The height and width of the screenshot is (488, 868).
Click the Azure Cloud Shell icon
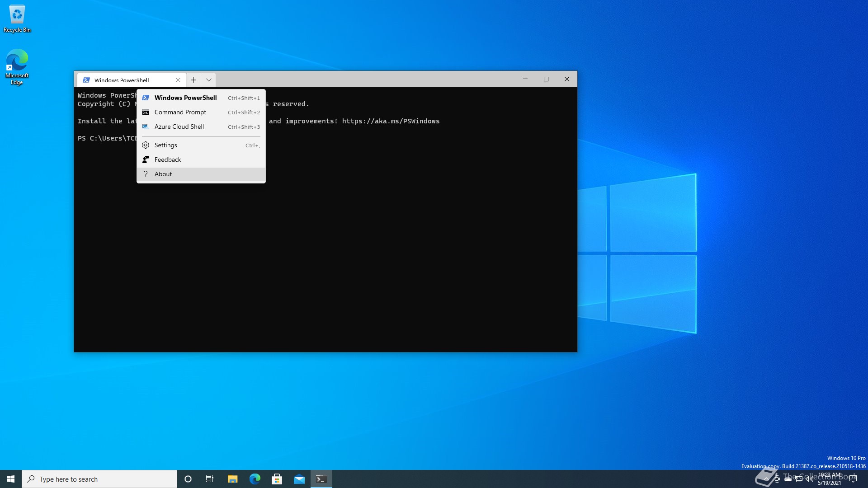point(146,127)
